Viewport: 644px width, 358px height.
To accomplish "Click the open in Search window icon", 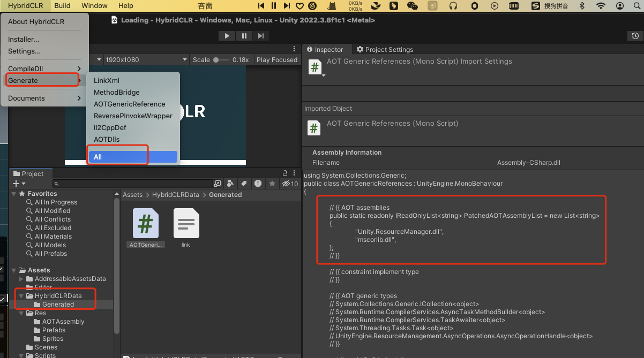I will [218, 184].
